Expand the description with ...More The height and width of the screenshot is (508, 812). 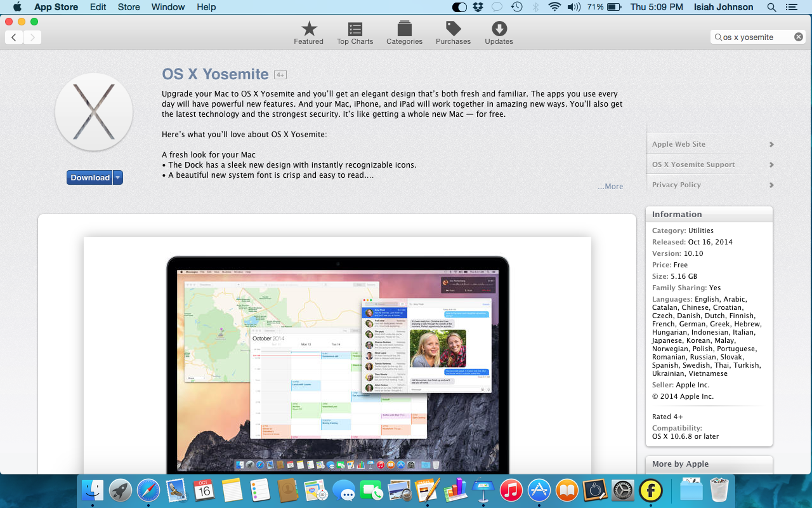tap(610, 186)
